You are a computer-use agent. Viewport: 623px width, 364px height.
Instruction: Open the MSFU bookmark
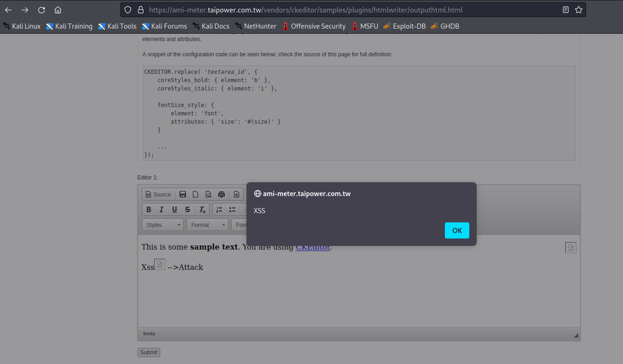(x=365, y=26)
